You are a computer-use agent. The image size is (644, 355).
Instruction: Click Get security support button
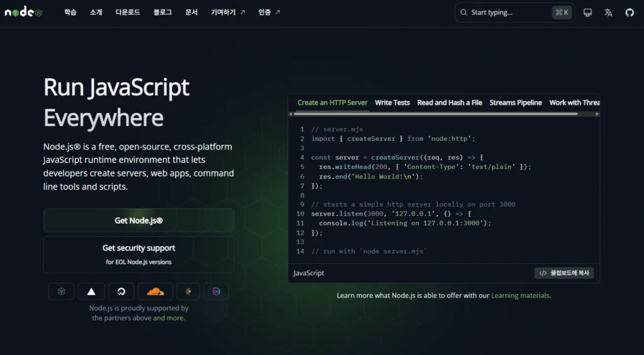[139, 254]
